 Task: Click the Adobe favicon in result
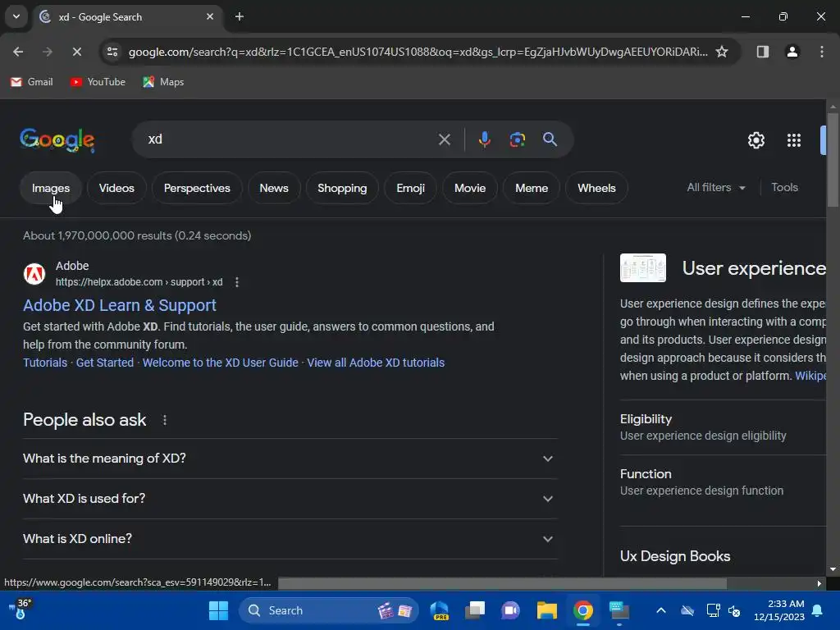click(34, 274)
